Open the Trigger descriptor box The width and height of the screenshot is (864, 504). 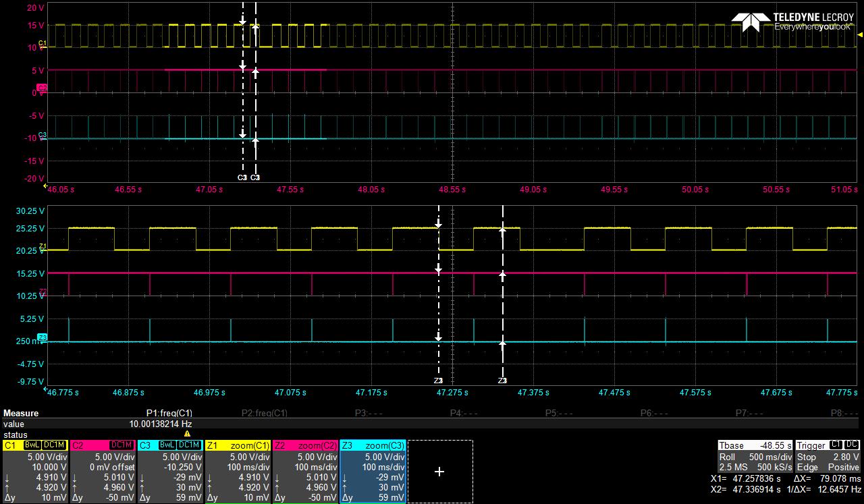click(828, 456)
